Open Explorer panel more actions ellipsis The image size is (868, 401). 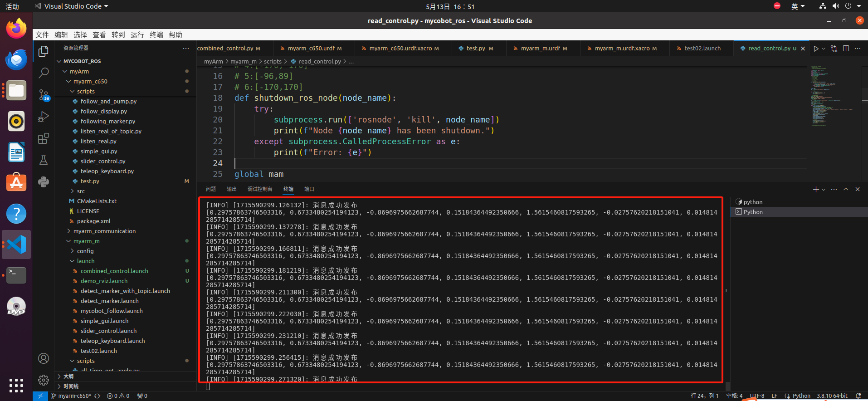point(186,48)
